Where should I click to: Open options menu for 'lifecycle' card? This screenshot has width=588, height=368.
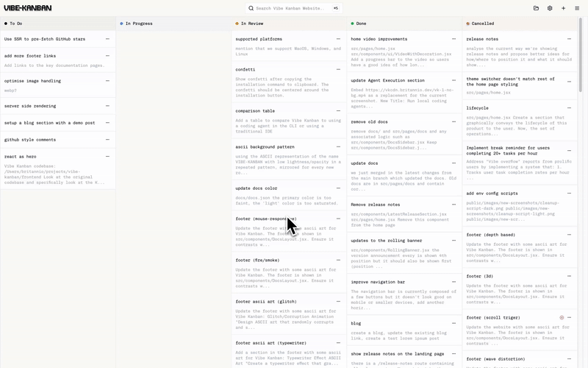coord(569,108)
